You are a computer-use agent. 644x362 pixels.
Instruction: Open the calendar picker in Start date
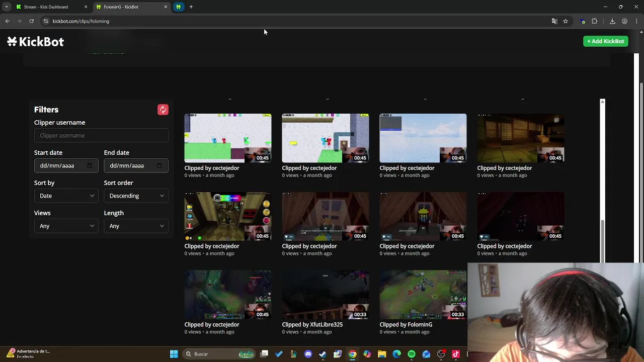click(x=90, y=165)
